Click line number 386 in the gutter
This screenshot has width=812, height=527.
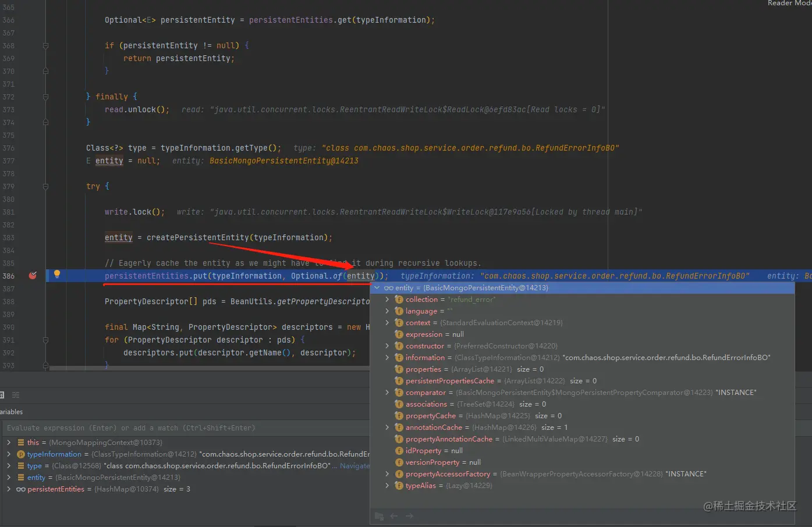pyautogui.click(x=9, y=276)
